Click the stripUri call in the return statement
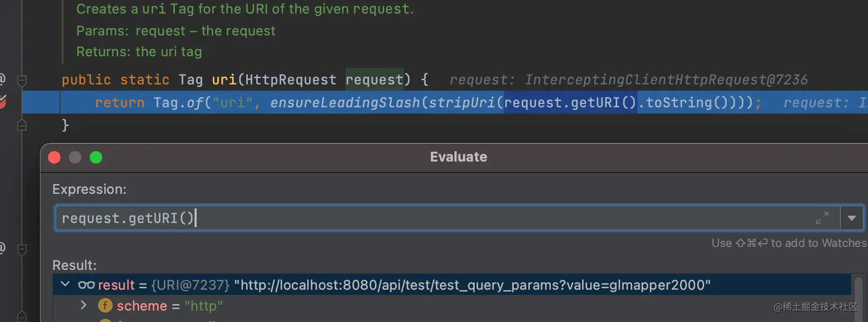The width and height of the screenshot is (868, 322). [462, 103]
